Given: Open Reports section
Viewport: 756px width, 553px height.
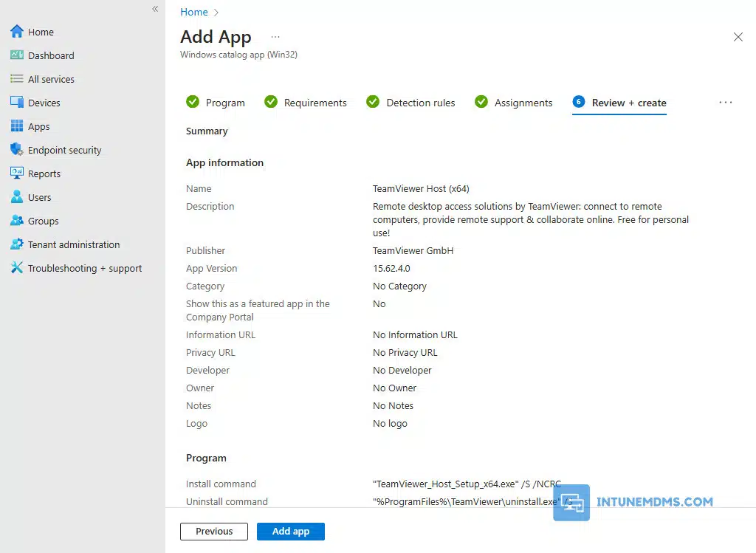Looking at the screenshot, I should coord(44,174).
